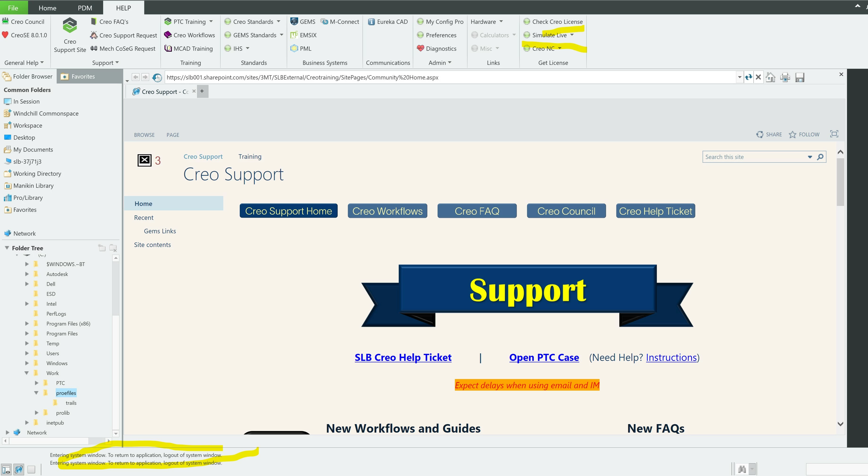Open the PTC Training dropdown
The image size is (868, 476).
point(211,21)
